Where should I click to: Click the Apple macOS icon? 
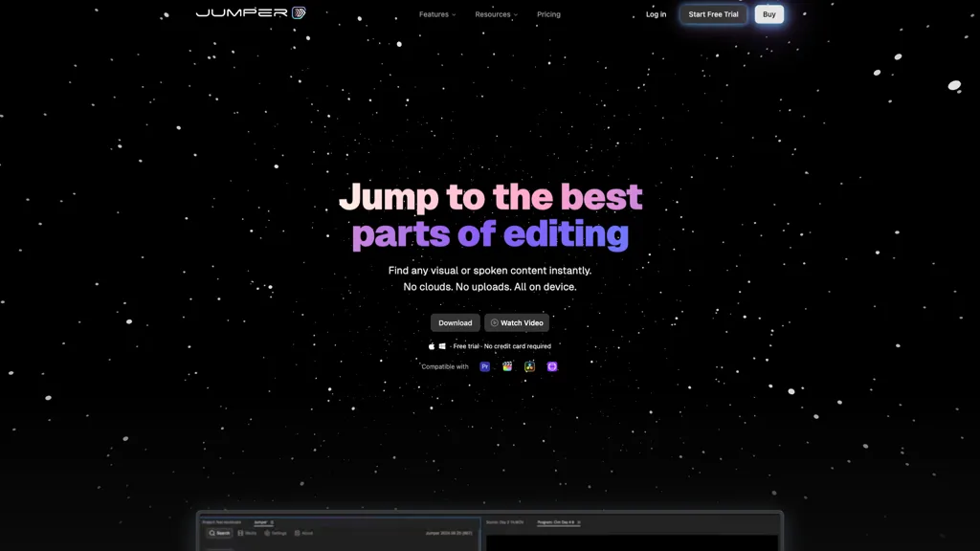[x=432, y=346]
